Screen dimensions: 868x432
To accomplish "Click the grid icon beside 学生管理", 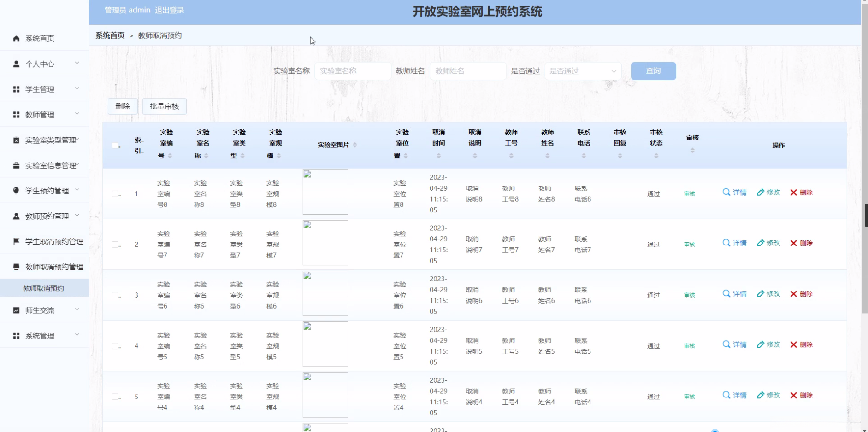I will tap(16, 89).
